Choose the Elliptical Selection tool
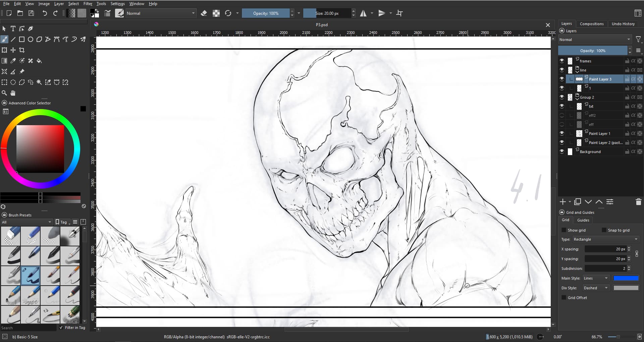 13,82
